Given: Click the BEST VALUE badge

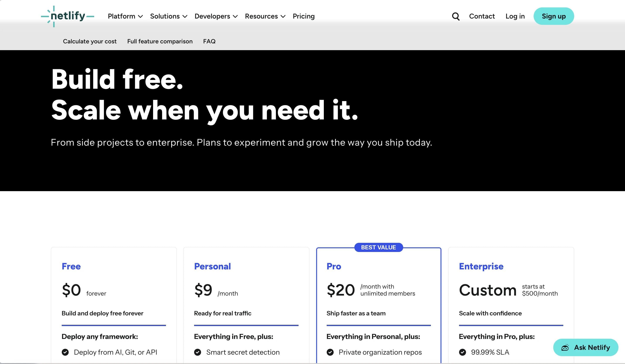Looking at the screenshot, I should (x=379, y=247).
